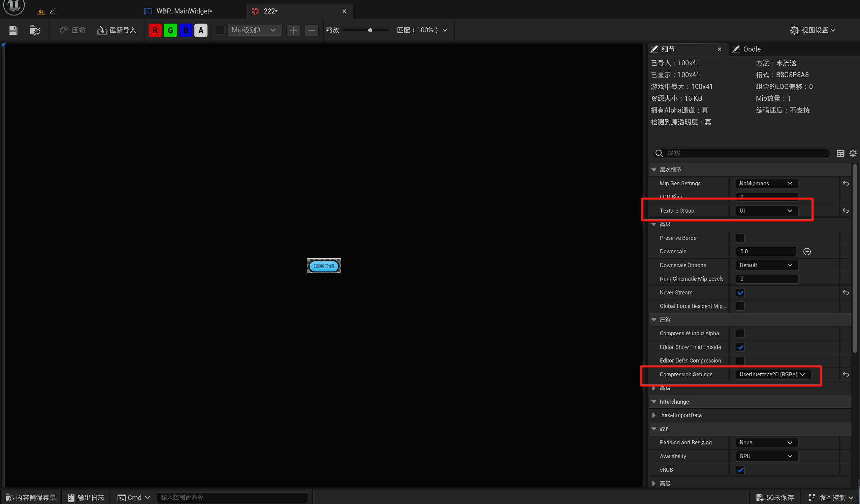Screen dimensions: 860x504
Task: Click the 压缩 compress toolbar icon
Action: tap(72, 30)
